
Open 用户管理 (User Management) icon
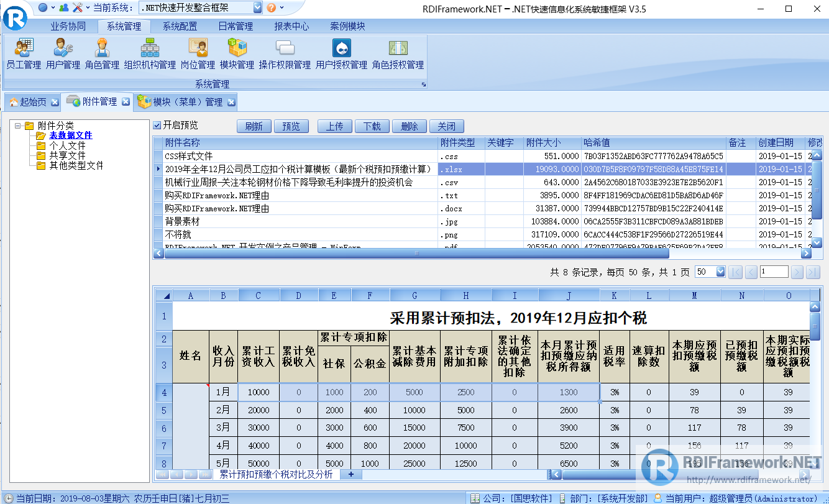click(x=63, y=53)
